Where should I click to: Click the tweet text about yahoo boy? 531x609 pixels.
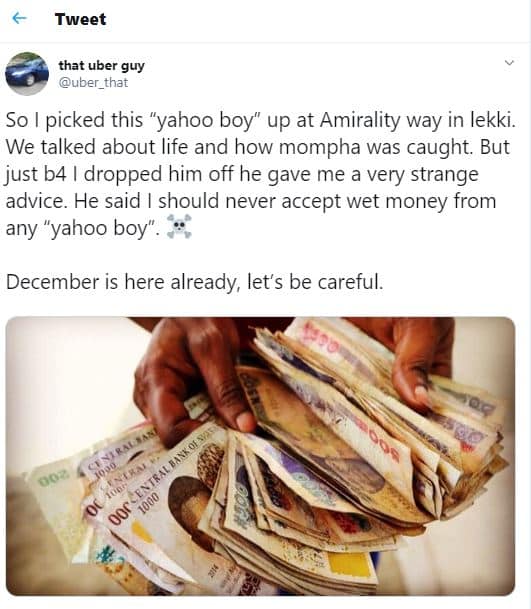point(260,174)
